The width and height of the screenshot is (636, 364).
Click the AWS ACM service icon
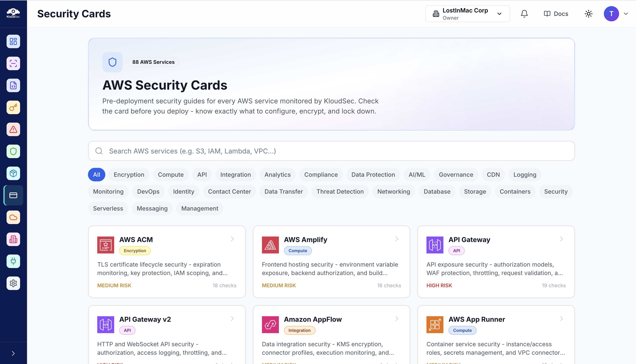[106, 245]
